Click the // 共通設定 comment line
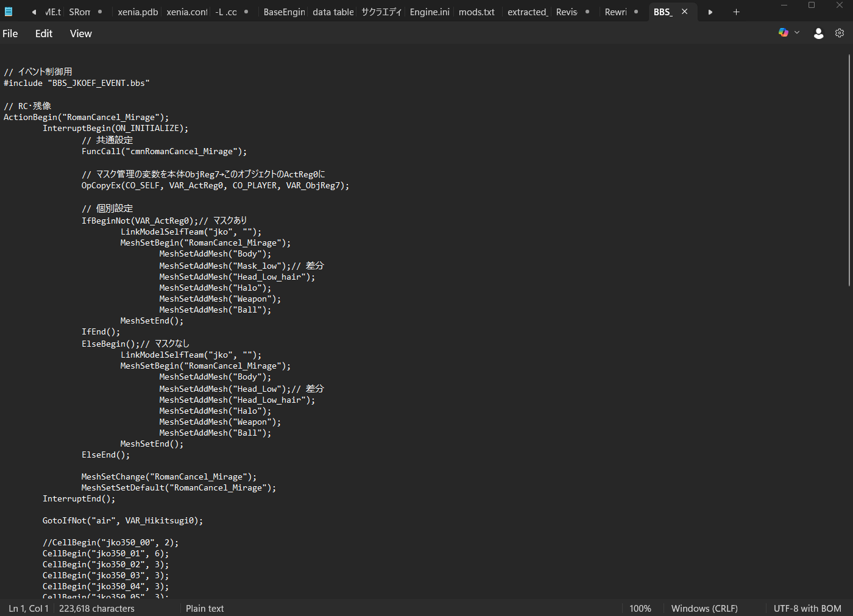The image size is (853, 616). [107, 140]
